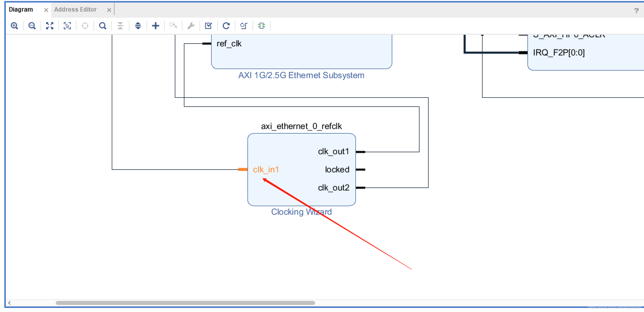Image resolution: width=644 pixels, height=312 pixels.
Task: Open Customize Block with the wrench icon
Action: click(x=191, y=26)
